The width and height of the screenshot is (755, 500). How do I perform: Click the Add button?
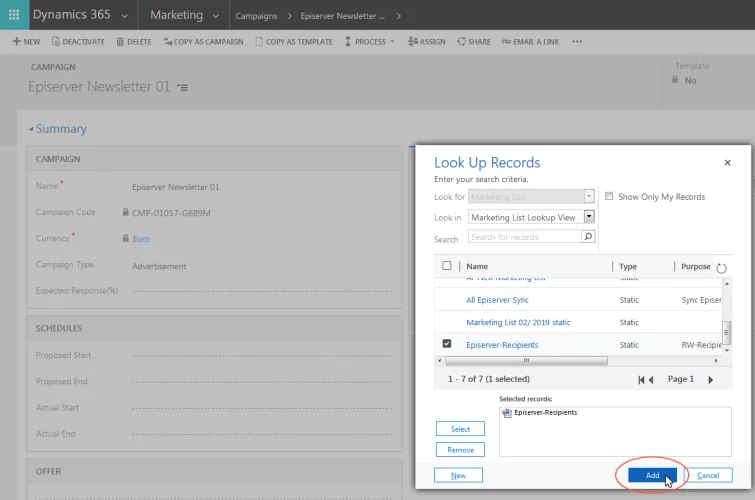652,475
